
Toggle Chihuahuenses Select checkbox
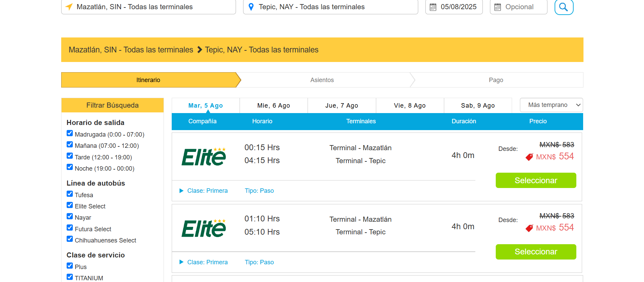[x=70, y=239]
